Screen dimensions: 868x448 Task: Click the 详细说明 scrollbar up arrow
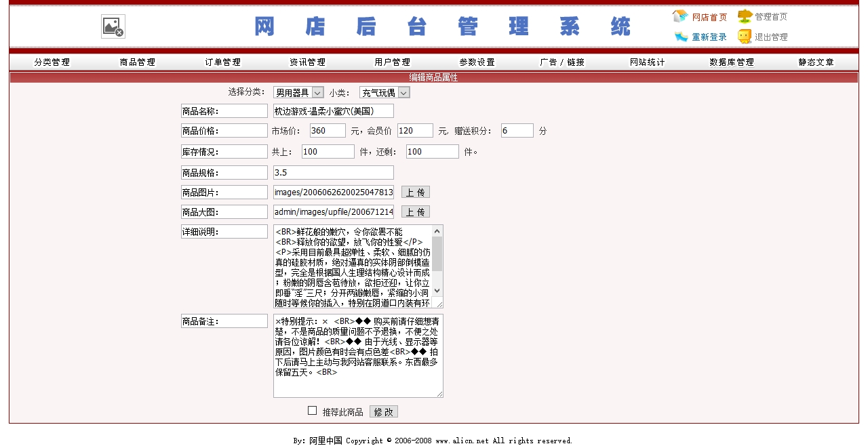437,231
